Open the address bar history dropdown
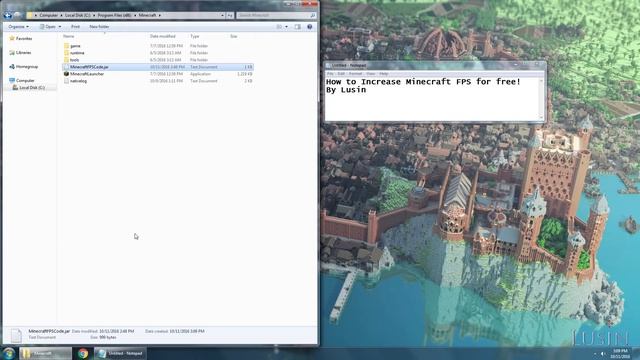 click(x=222, y=15)
